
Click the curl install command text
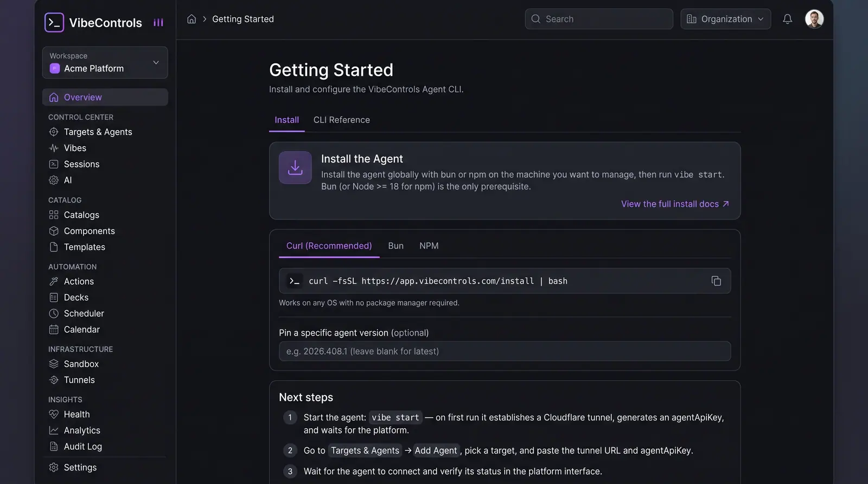438,281
